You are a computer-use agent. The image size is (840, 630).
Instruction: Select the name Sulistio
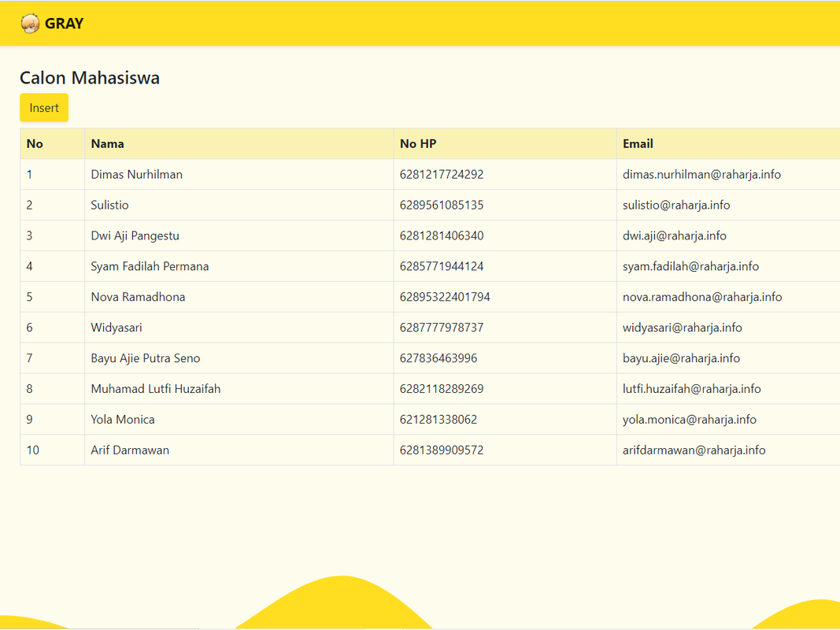pyautogui.click(x=109, y=205)
